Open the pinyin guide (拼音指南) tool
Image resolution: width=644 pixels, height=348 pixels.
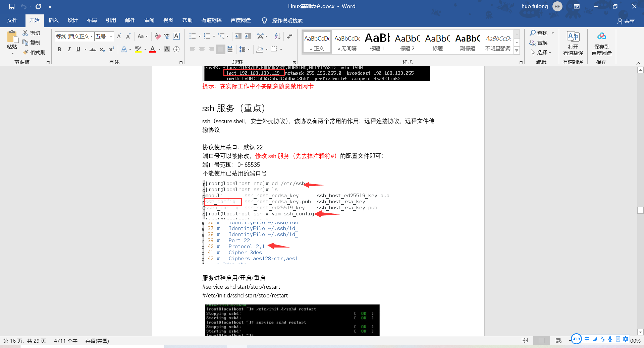[x=167, y=36]
